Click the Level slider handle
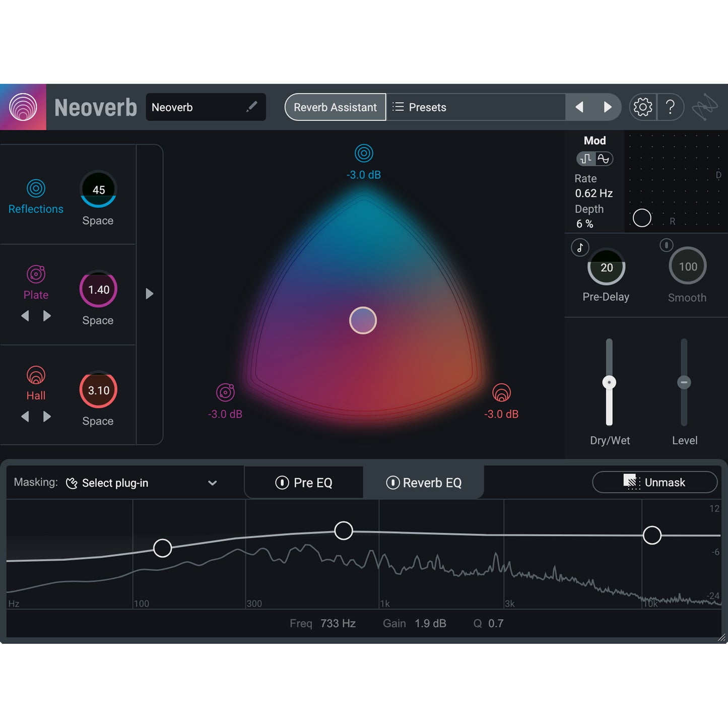This screenshot has height=728, width=728. (684, 382)
